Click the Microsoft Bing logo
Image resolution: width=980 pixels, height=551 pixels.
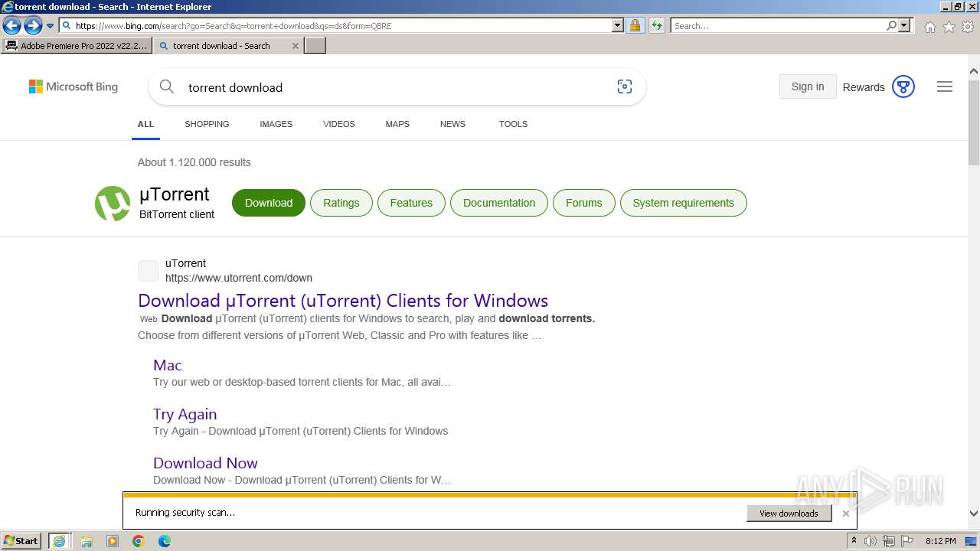click(73, 87)
